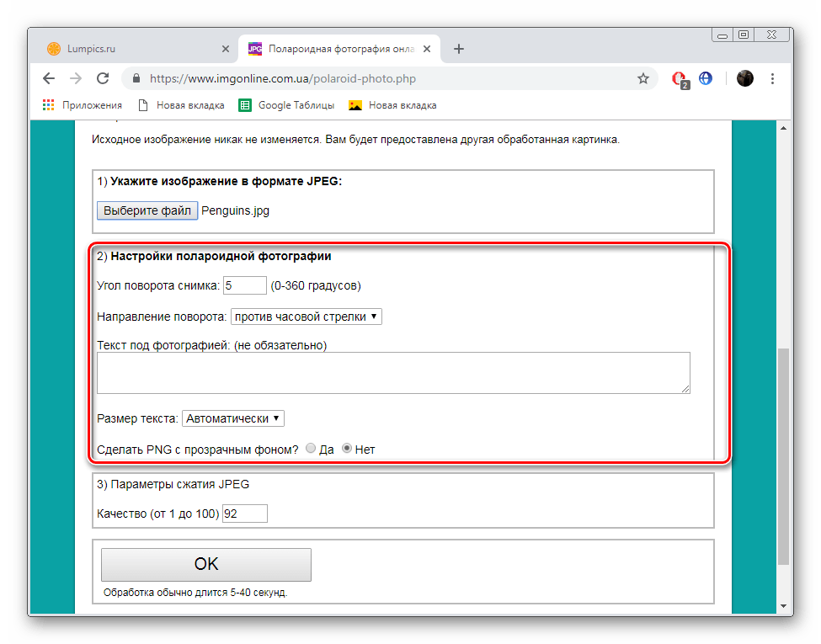The width and height of the screenshot is (821, 644).
Task: Click the page reload icon
Action: [x=103, y=78]
